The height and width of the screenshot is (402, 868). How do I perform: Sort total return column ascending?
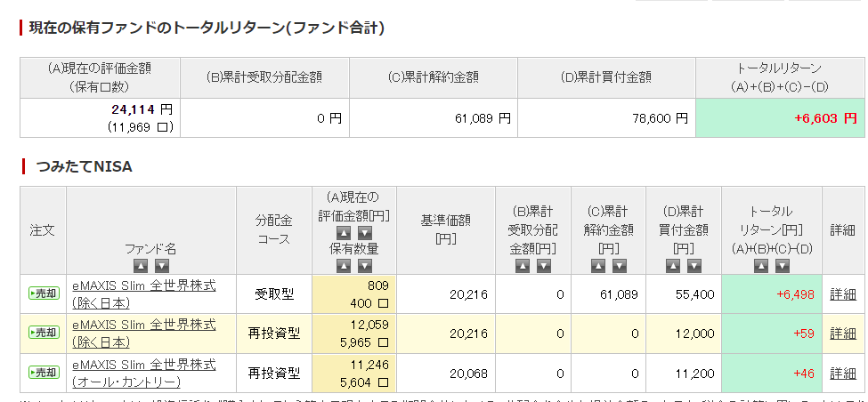(x=761, y=266)
